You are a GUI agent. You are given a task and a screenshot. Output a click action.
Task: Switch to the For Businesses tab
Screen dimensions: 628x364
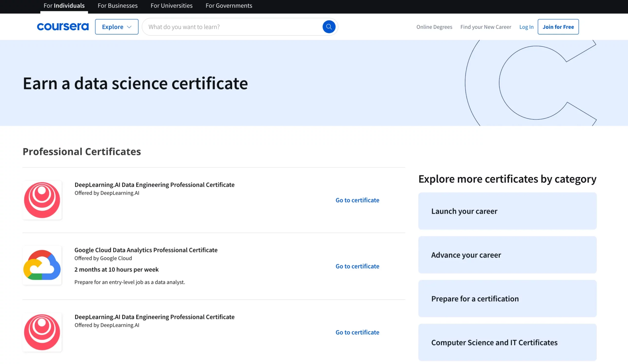tap(118, 5)
